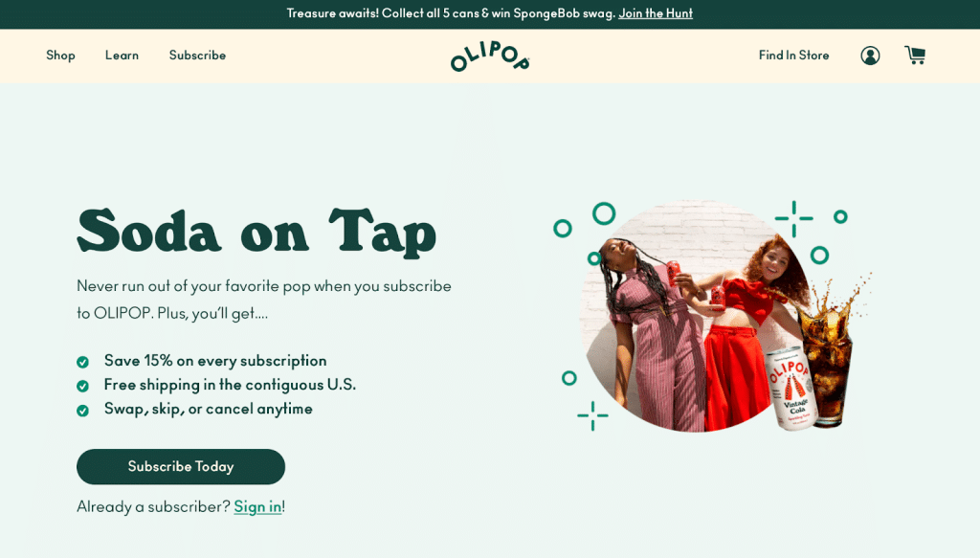This screenshot has height=558, width=980.
Task: Click the Sign in link
Action: click(x=257, y=506)
